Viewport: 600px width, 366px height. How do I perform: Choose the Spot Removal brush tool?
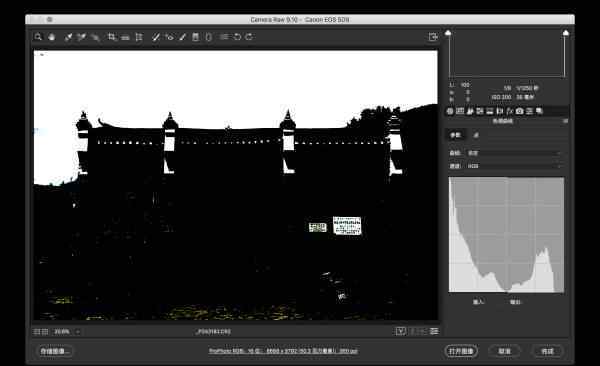click(x=156, y=37)
